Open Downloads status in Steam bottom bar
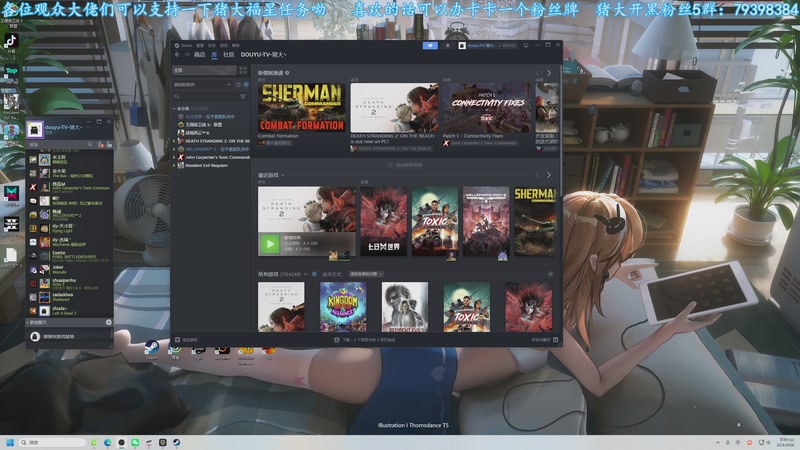Screen dimensions: 800x450 [x=364, y=340]
